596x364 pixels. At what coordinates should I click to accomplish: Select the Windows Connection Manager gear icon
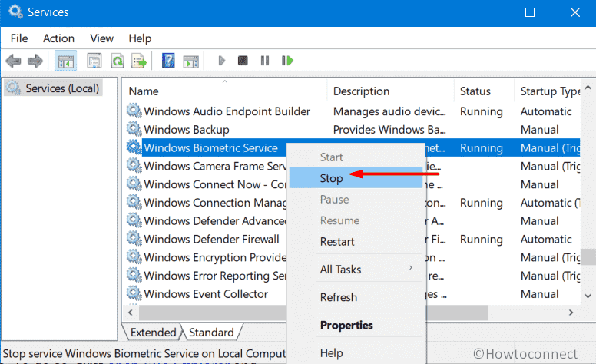click(134, 202)
